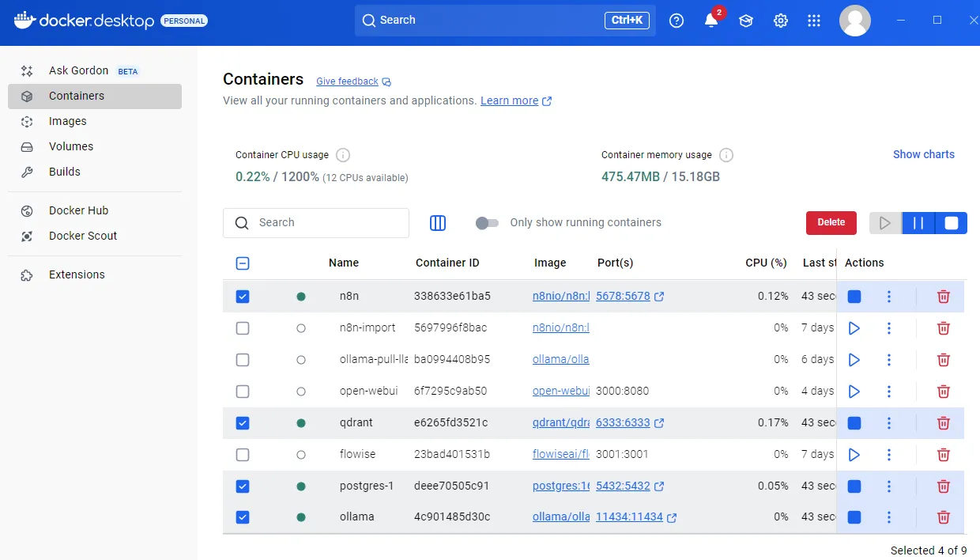980x560 pixels.
Task: Click the Container CPU usage info icon
Action: pyautogui.click(x=343, y=155)
